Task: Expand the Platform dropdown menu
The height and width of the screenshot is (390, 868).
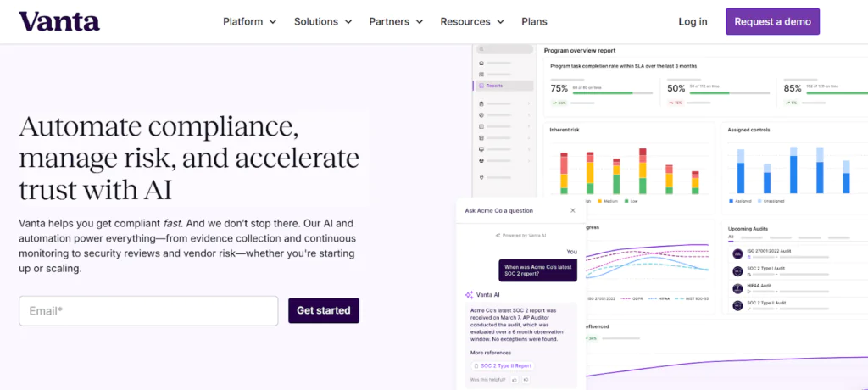Action: tap(248, 21)
